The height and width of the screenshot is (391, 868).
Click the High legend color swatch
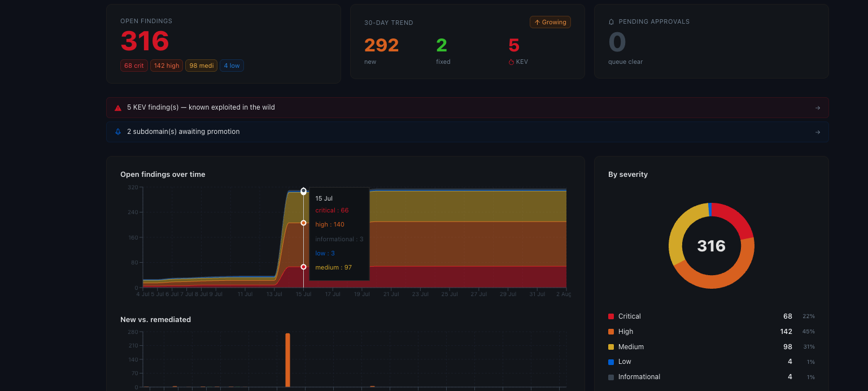(611, 332)
